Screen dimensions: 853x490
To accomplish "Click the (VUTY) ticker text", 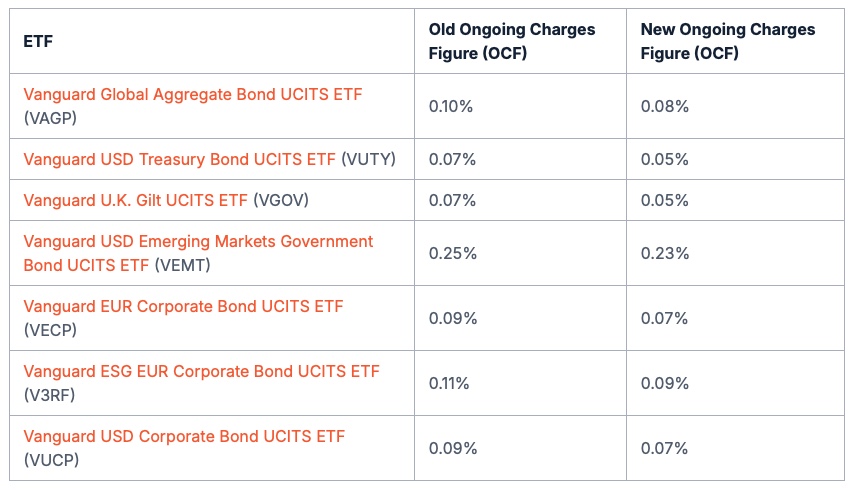I will point(368,159).
